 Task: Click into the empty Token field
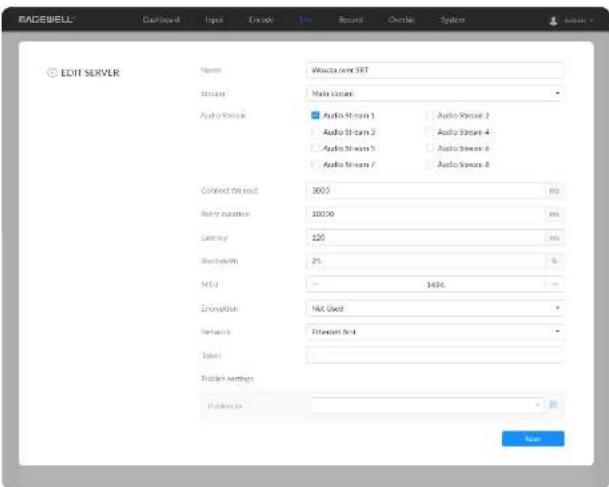[x=435, y=355]
